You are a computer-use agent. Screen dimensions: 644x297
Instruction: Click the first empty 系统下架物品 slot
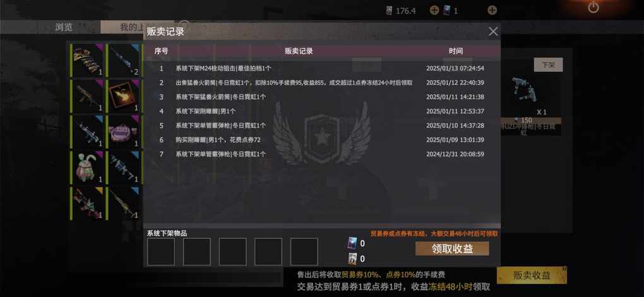pos(161,252)
